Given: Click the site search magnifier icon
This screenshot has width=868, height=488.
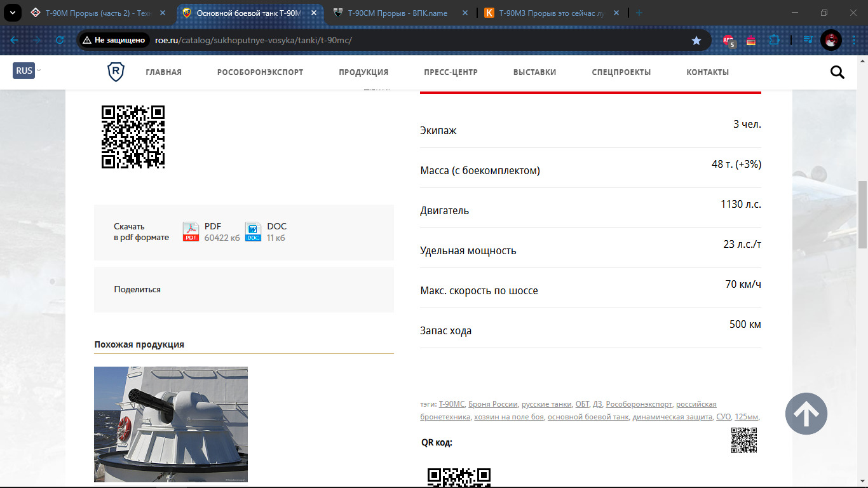Looking at the screenshot, I should click(x=837, y=72).
